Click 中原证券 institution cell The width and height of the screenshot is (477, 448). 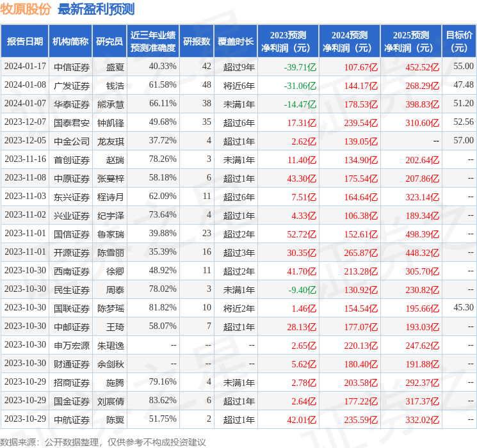coord(72,179)
